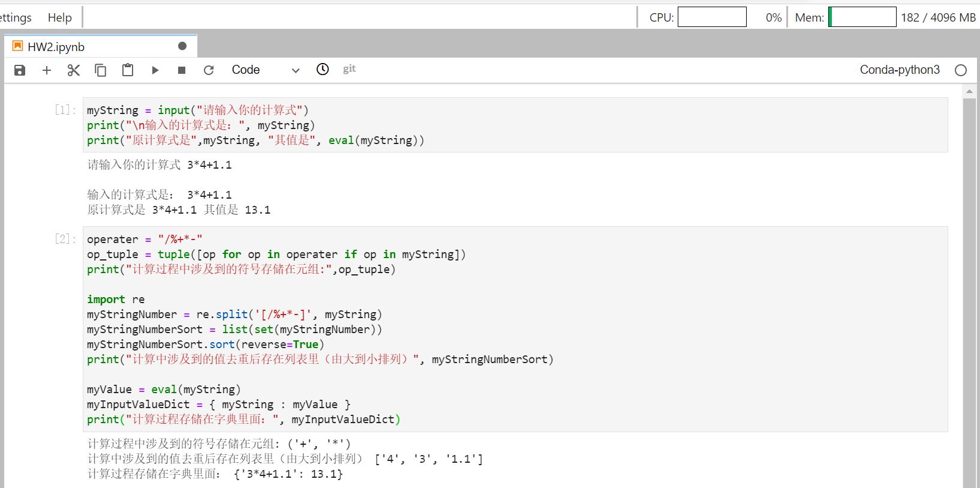980x488 pixels.
Task: Click the [1] cell prompt
Action: pyautogui.click(x=65, y=110)
